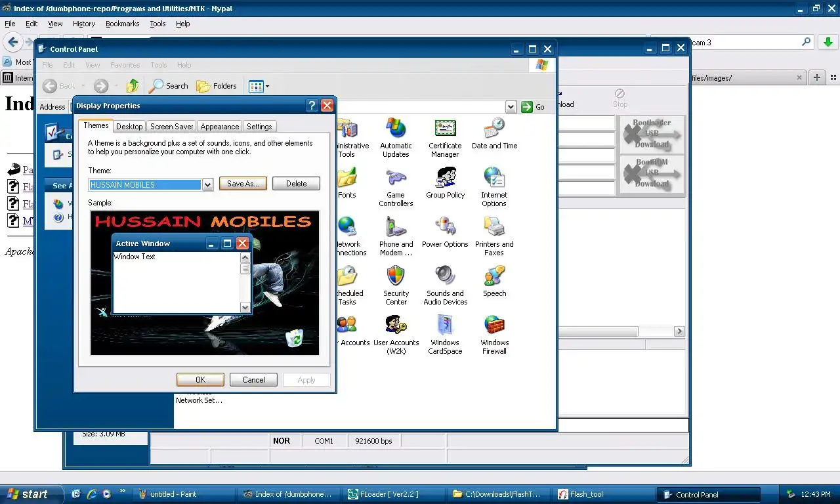Open the Help menu in Mypal

(x=182, y=24)
